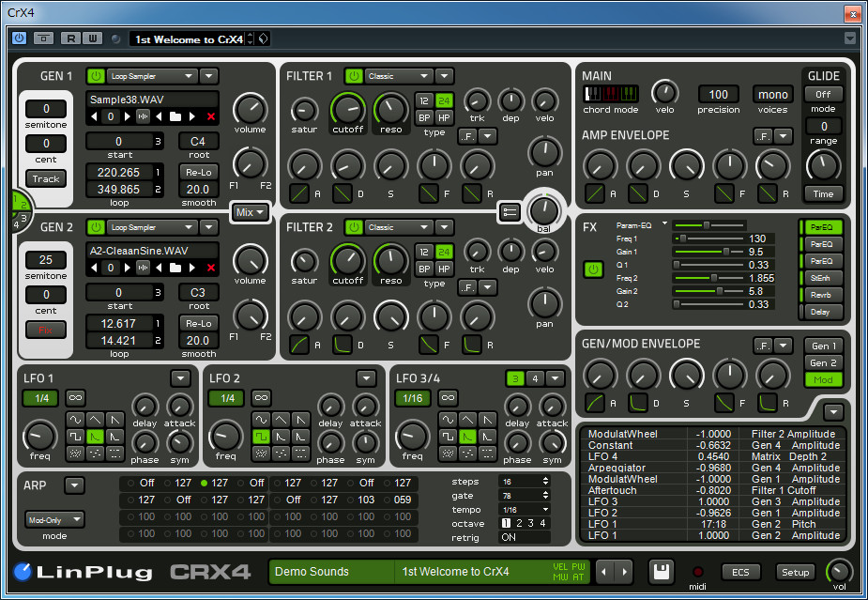Select Mod envelope tab
The image size is (868, 600).
823,380
